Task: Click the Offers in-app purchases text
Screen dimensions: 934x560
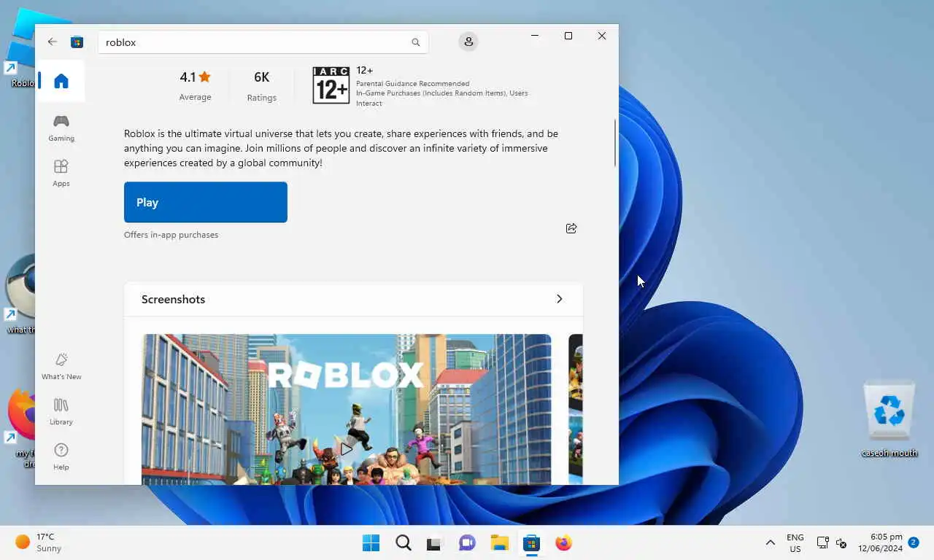Action: (171, 235)
